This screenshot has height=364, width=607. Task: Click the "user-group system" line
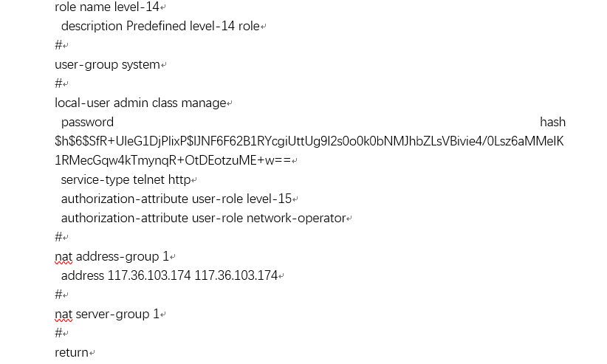[107, 65]
